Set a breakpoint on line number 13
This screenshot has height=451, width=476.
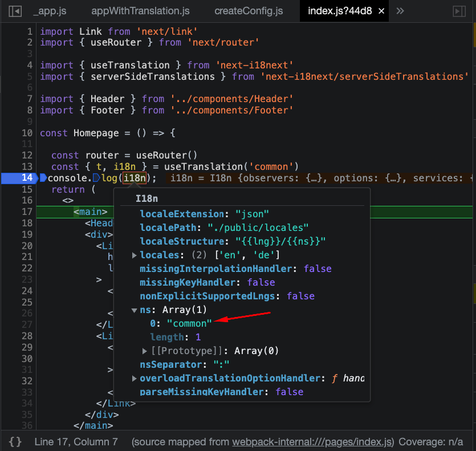coord(27,166)
